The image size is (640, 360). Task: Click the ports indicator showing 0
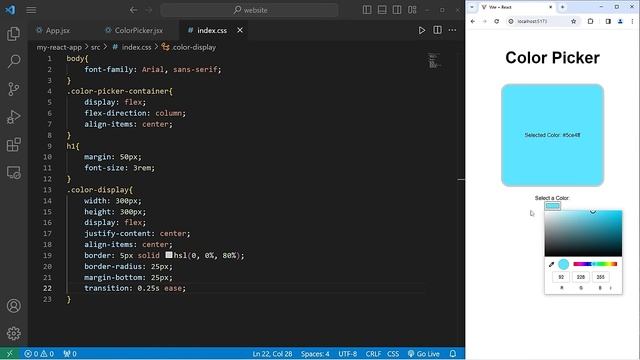70,353
